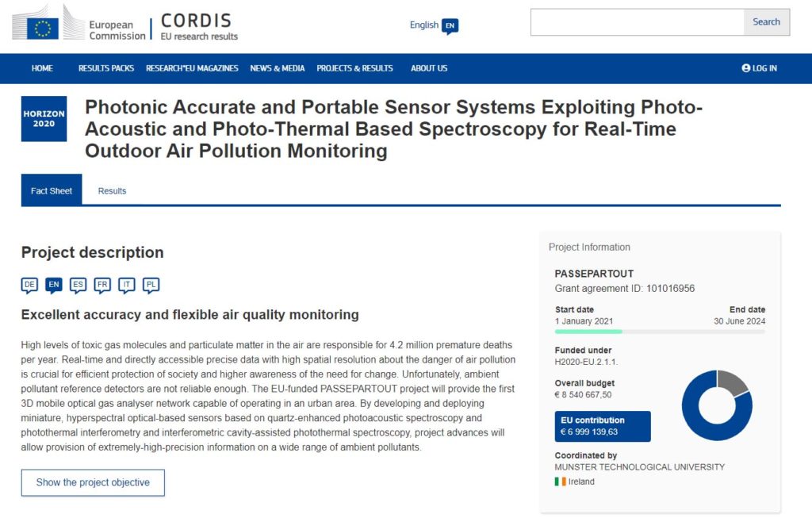
Task: Click the project timeline progress bar
Action: tap(660, 332)
